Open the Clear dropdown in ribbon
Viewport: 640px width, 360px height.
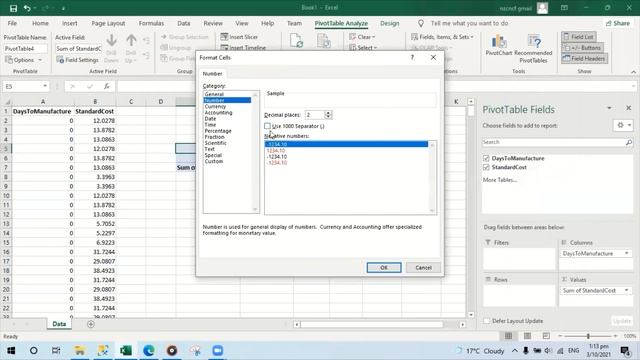[362, 37]
